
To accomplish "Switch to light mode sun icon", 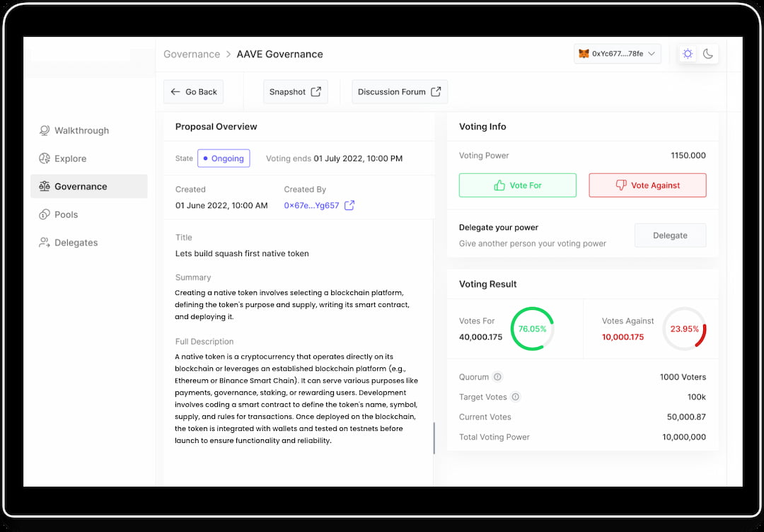I will (x=688, y=54).
